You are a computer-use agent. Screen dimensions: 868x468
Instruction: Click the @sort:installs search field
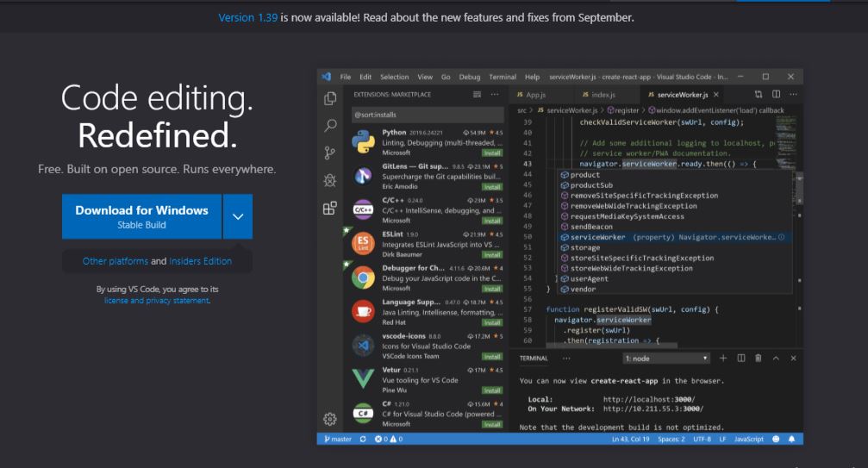pyautogui.click(x=428, y=115)
